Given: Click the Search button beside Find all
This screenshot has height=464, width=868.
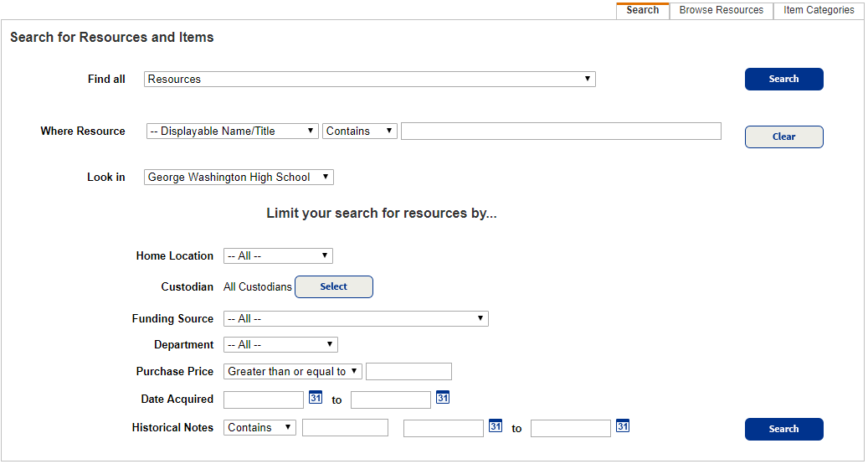Looking at the screenshot, I should 783,80.
